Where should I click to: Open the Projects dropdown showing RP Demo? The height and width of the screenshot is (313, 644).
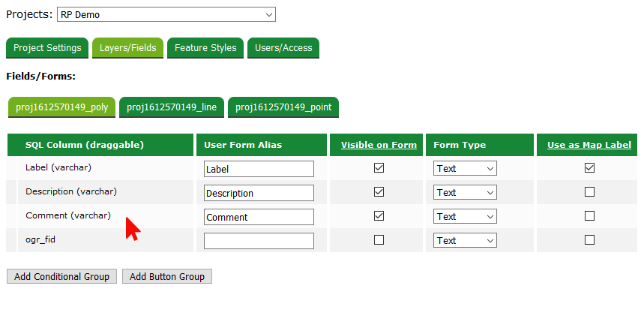click(166, 14)
